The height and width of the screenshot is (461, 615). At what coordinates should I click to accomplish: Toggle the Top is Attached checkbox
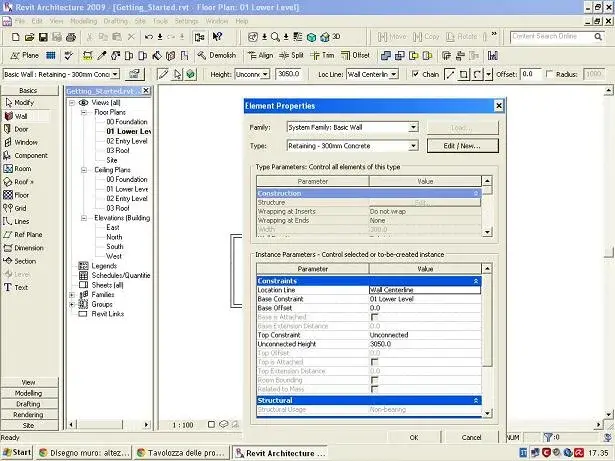click(x=375, y=362)
